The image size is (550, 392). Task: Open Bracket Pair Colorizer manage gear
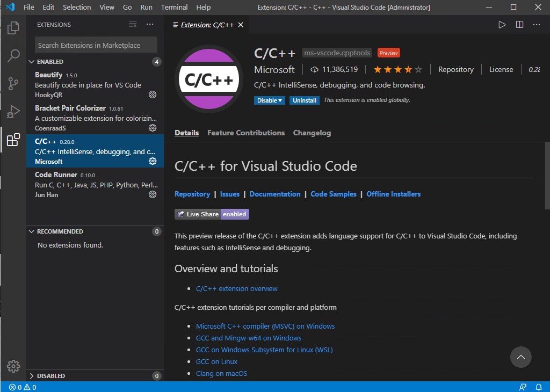(x=152, y=128)
